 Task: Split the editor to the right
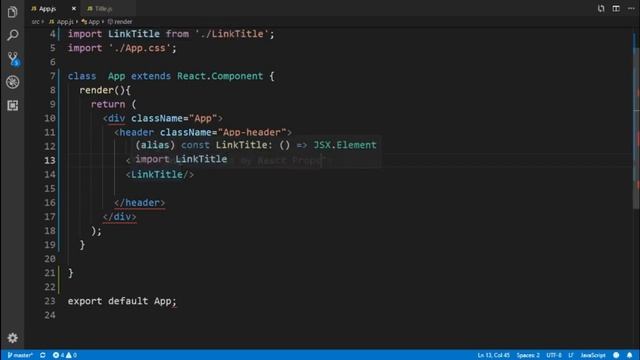click(x=616, y=8)
